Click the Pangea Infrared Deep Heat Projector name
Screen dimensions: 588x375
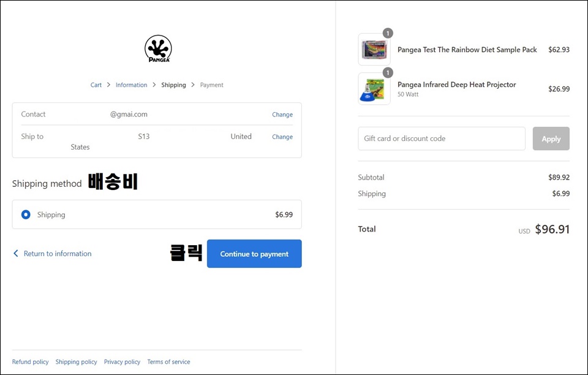[457, 85]
